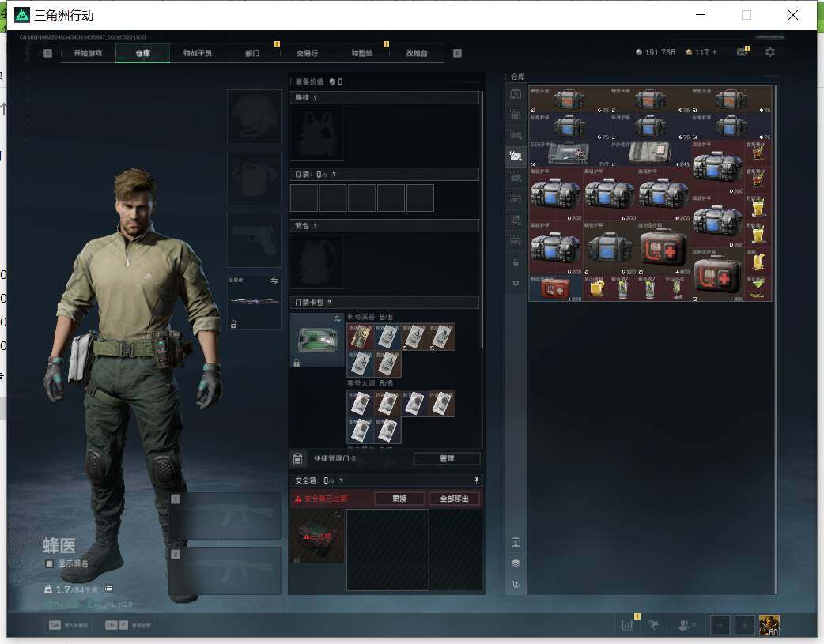Screen dimensions: 824x644
Task: Maximize the 三角洲行动 window
Action: pos(747,15)
